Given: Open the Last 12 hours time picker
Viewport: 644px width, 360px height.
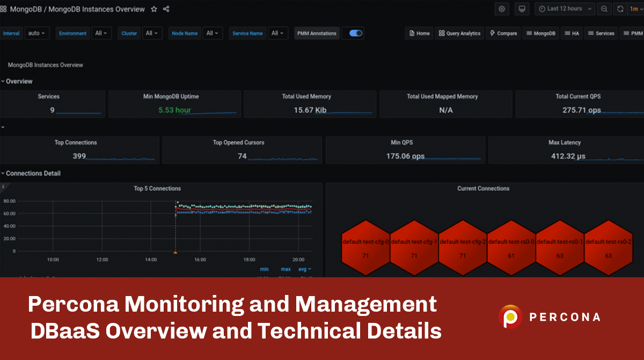Looking at the screenshot, I should coord(564,9).
